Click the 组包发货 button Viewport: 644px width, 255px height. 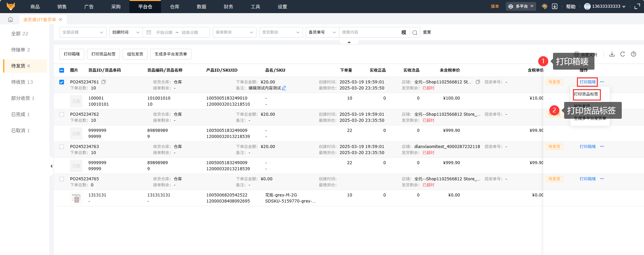(135, 54)
